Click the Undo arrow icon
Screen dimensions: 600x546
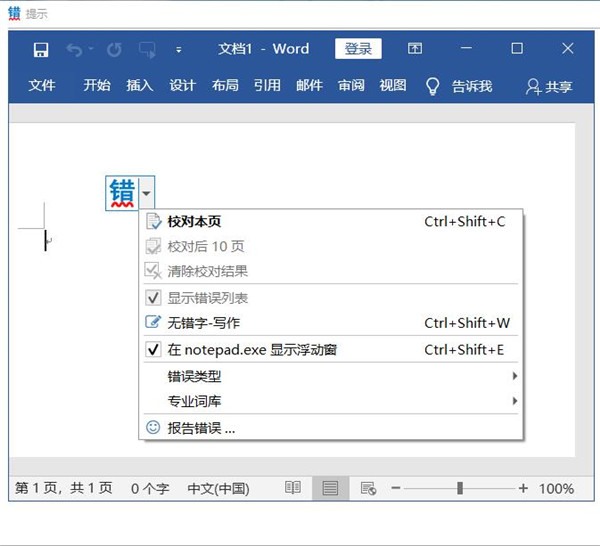[x=74, y=50]
